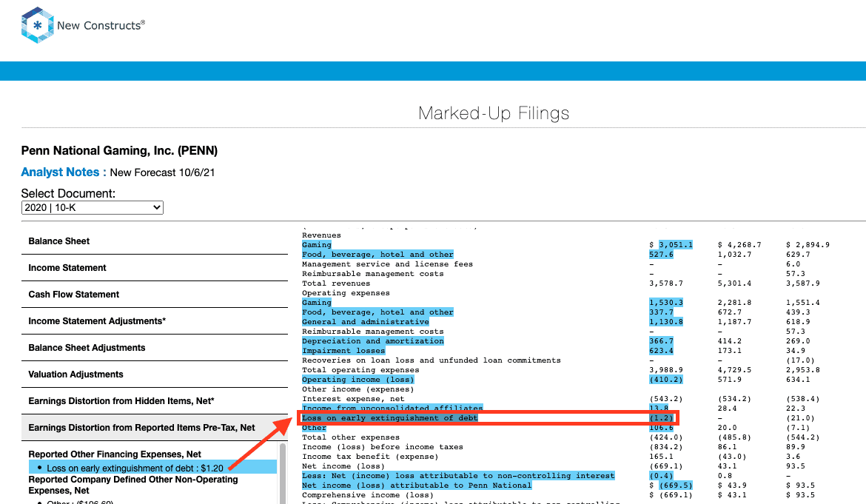Click Less: Net (income) loss non-controlling interest line
The width and height of the screenshot is (866, 504).
coord(458,476)
